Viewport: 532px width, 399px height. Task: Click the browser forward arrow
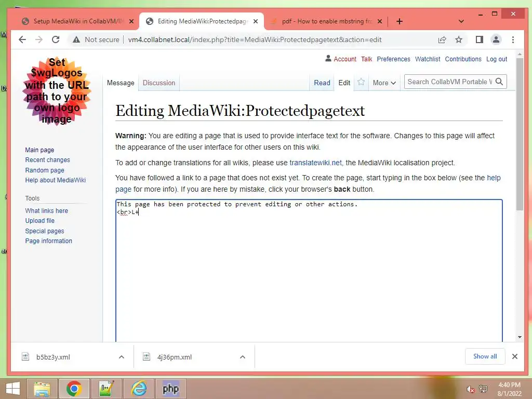[39, 39]
